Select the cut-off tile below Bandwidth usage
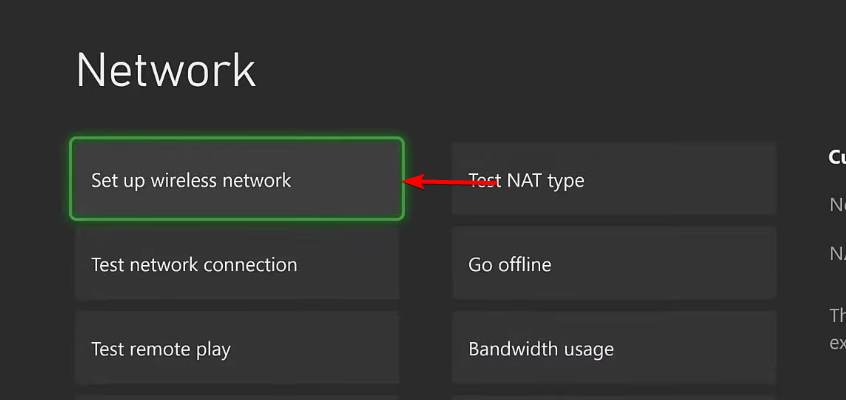Viewport: 846px width, 400px height. click(614, 396)
